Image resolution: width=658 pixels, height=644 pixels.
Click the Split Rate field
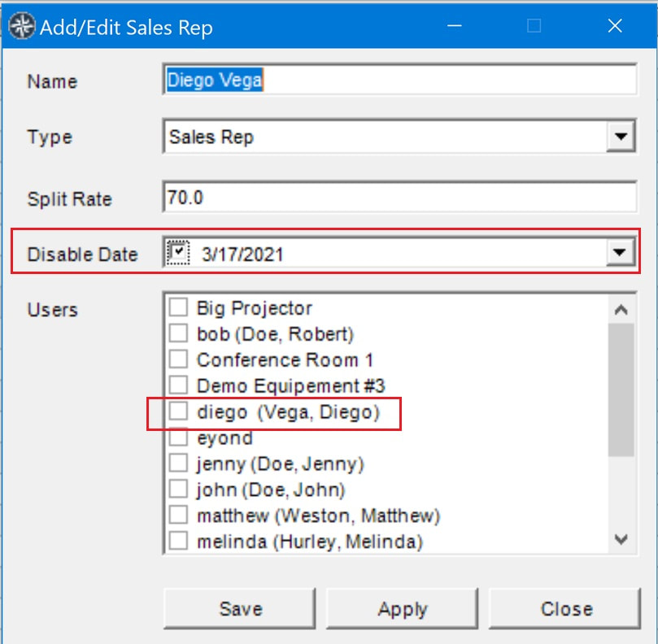coord(400,198)
